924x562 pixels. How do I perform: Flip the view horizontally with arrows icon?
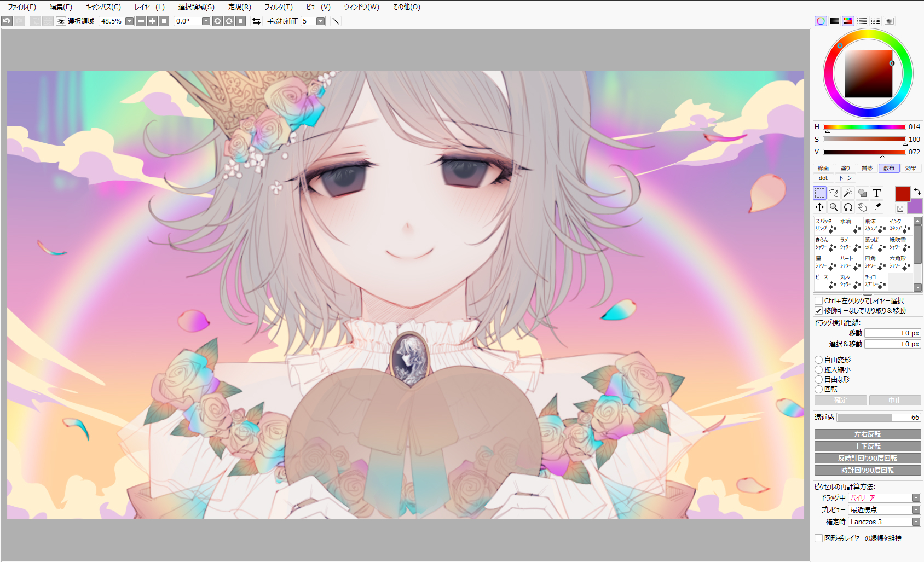pos(256,21)
